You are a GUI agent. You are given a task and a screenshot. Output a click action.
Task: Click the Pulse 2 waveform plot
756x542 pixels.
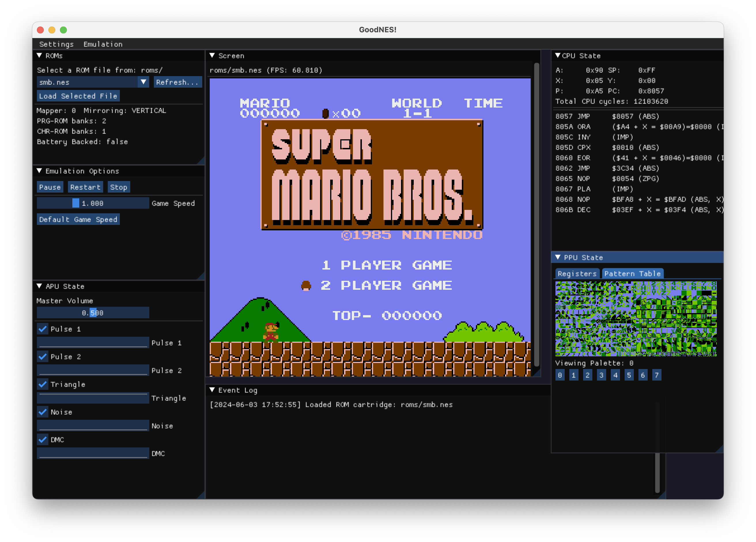point(93,370)
